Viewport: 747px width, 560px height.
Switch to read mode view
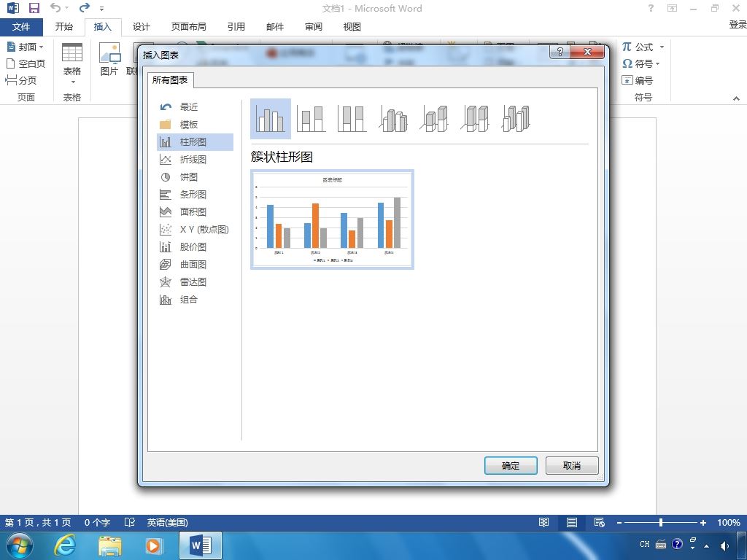pyautogui.click(x=543, y=522)
